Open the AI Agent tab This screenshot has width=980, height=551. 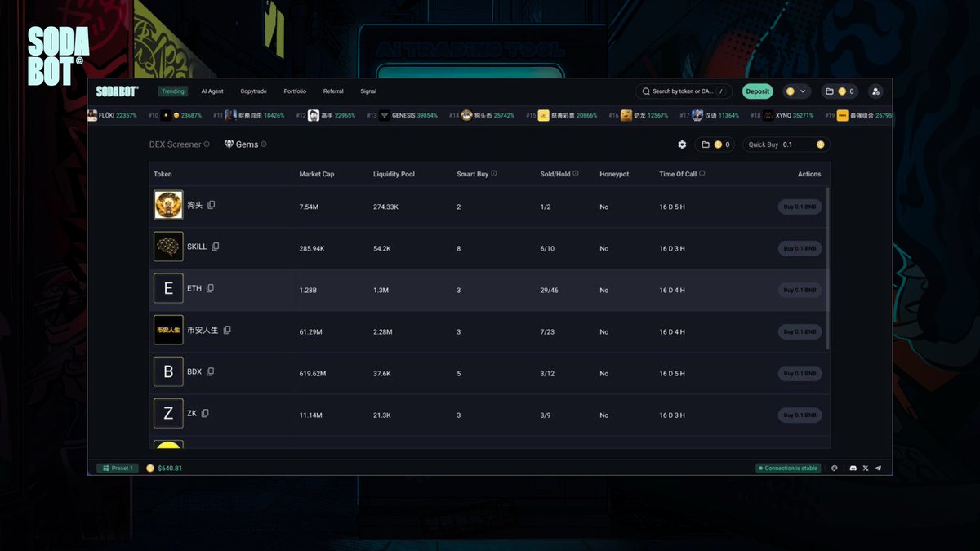(x=212, y=91)
